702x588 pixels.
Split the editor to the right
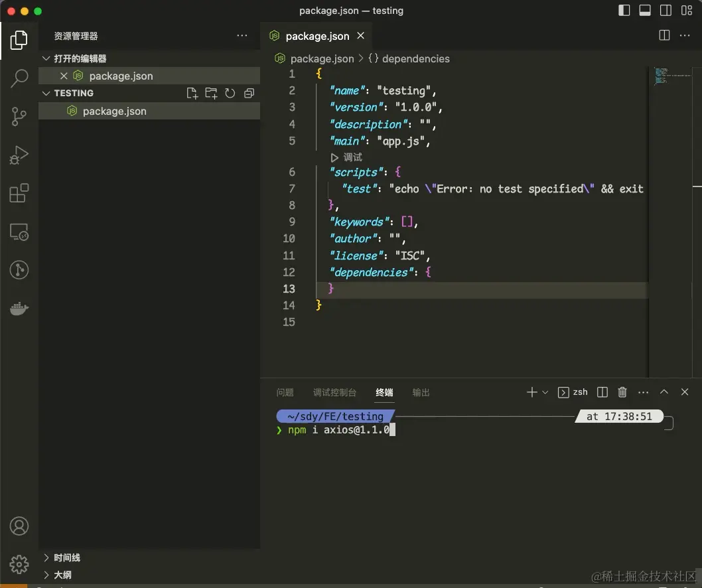click(664, 35)
